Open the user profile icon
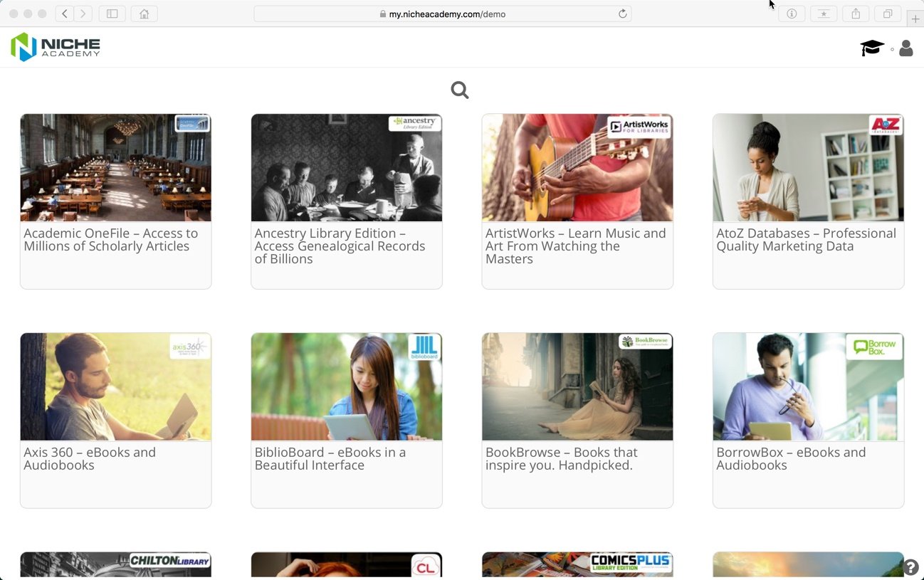Screen dimensions: 924x580 tap(906, 48)
